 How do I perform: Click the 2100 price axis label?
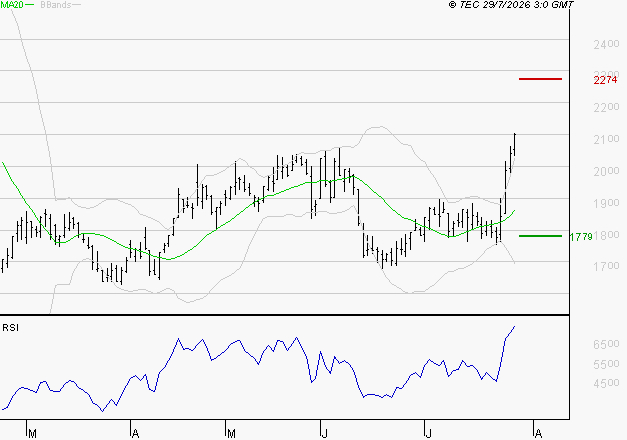pyautogui.click(x=606, y=139)
